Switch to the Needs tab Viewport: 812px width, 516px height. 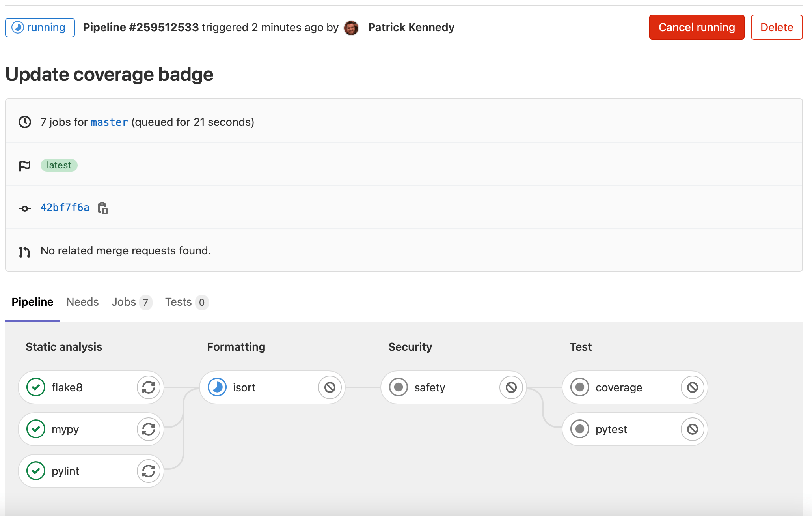click(82, 302)
